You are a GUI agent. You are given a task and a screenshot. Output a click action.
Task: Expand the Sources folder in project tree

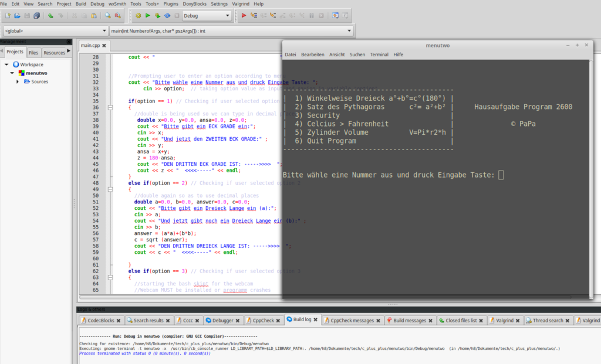point(18,81)
